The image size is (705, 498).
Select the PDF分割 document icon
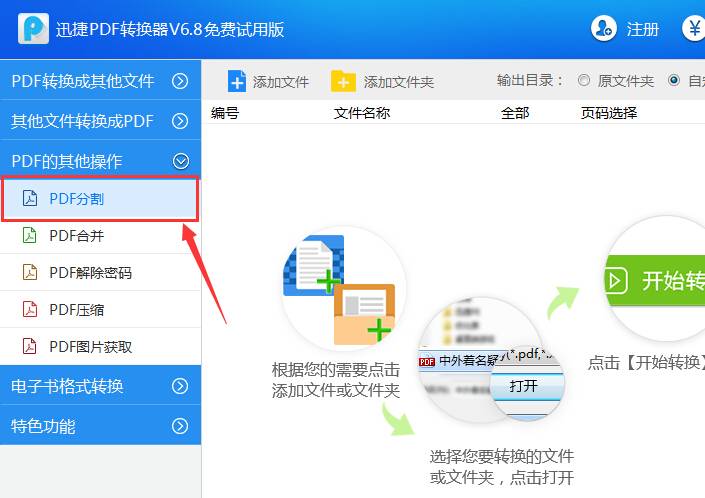click(x=30, y=198)
